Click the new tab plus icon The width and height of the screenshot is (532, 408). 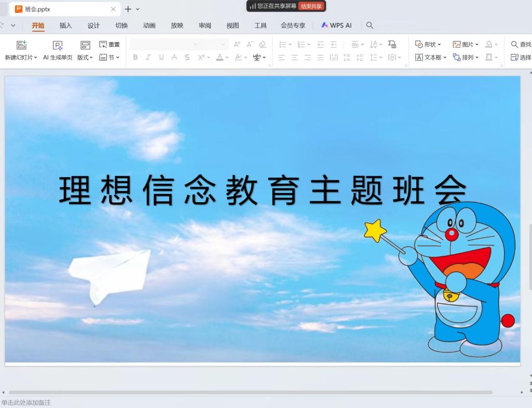pyautogui.click(x=128, y=9)
